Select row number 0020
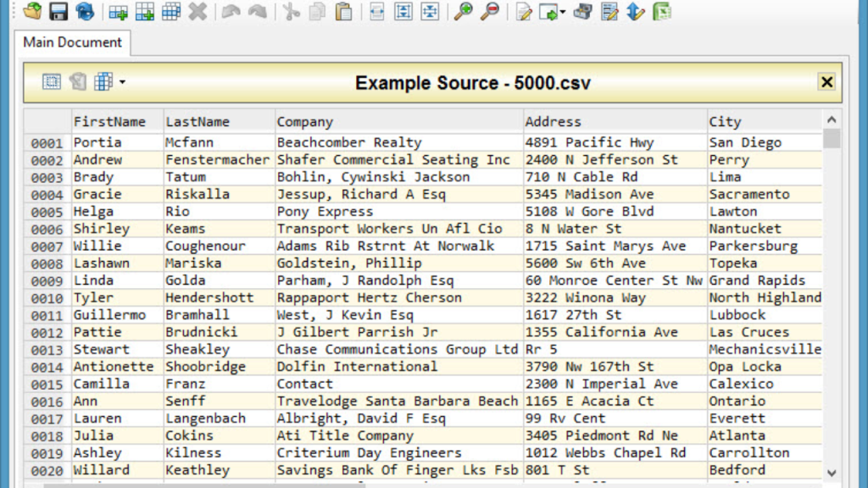 click(47, 471)
